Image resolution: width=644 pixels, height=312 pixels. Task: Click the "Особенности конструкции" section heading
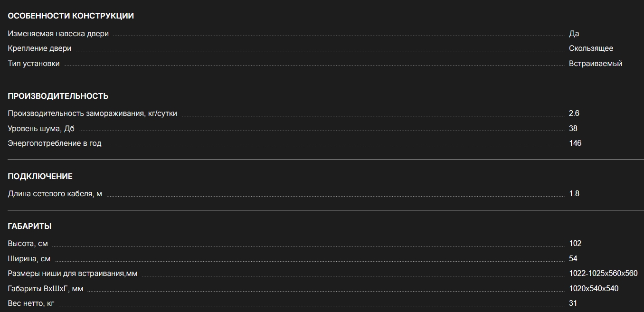tap(71, 16)
